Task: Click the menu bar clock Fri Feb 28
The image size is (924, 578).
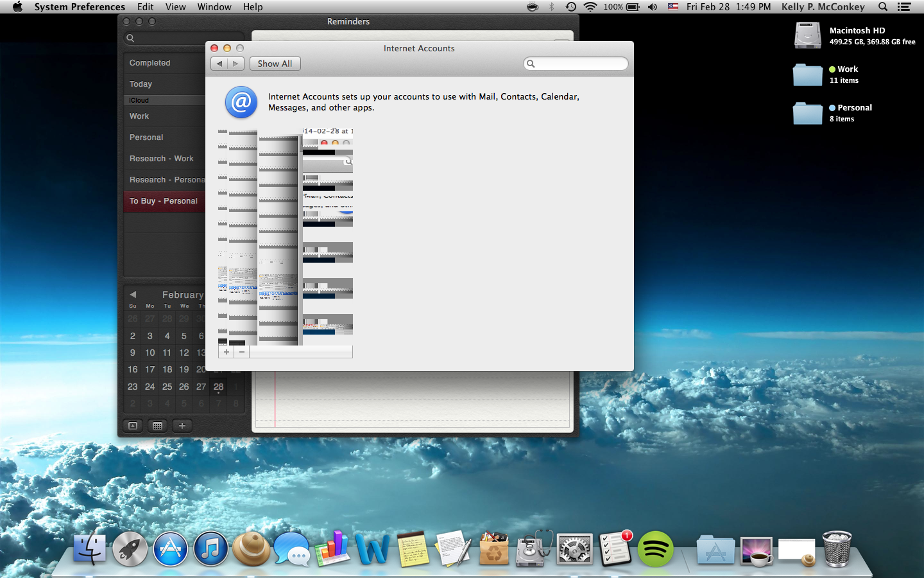Action: click(729, 7)
